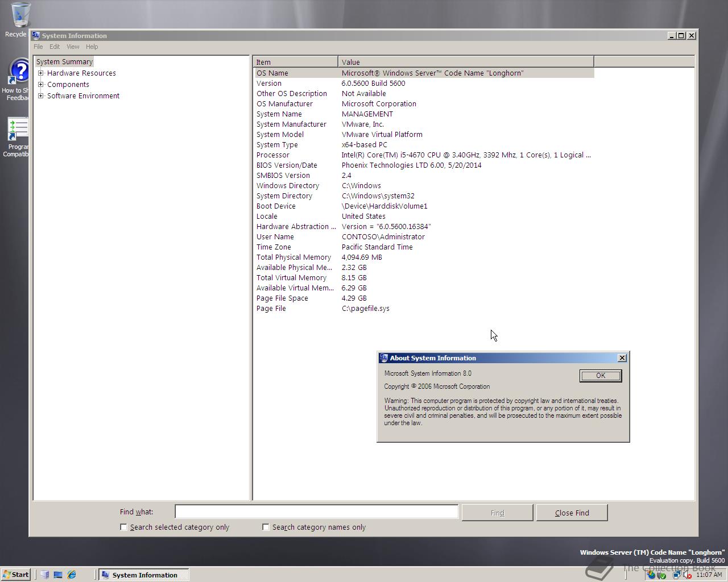This screenshot has height=582, width=728.
Task: Click the About System Information dialog icon
Action: 383,357
